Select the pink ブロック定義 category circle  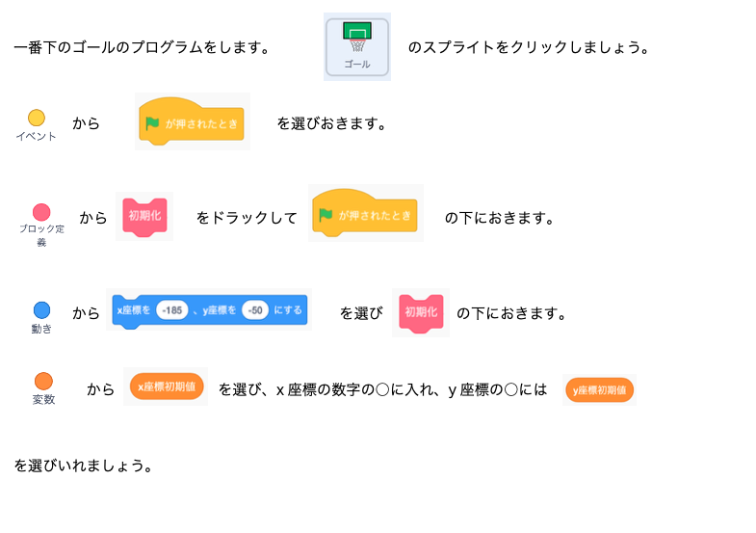click(x=41, y=212)
